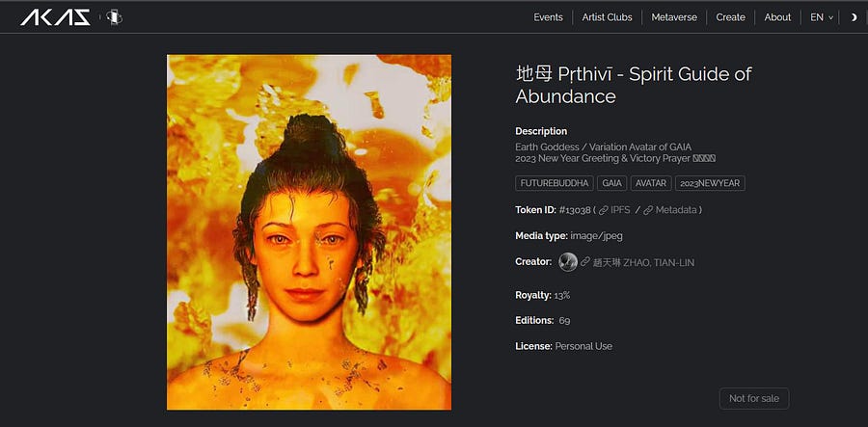Select Create in the navigation bar
Screen dimensions: 868x427
(730, 17)
